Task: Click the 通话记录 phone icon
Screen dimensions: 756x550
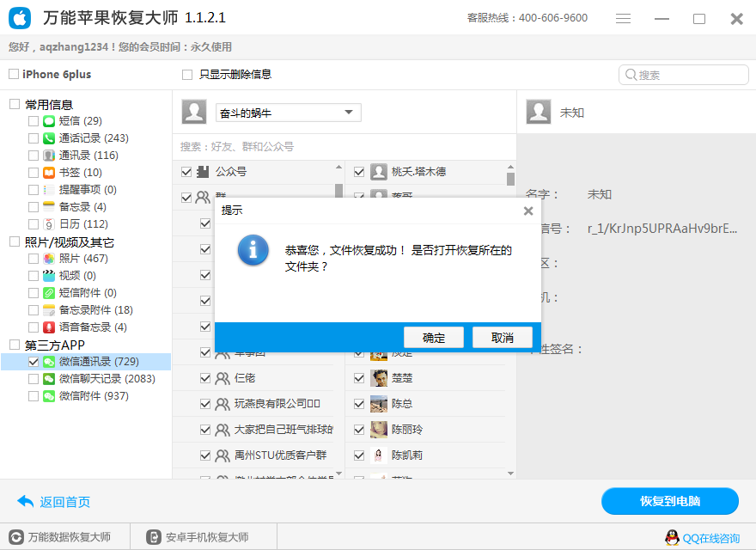Action: tap(49, 138)
